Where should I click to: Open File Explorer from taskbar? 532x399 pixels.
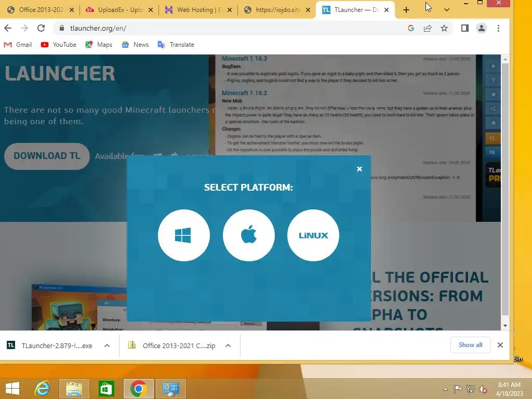(x=74, y=389)
